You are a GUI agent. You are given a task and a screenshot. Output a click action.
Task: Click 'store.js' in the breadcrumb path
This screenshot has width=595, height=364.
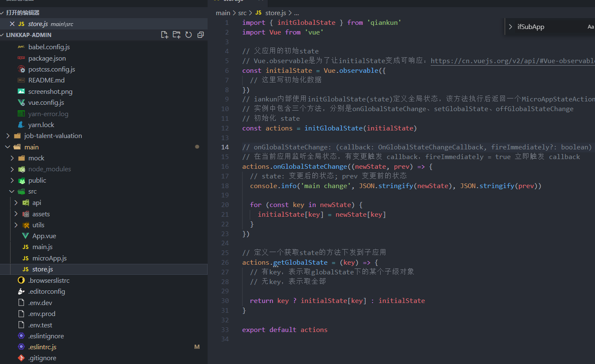pyautogui.click(x=275, y=13)
